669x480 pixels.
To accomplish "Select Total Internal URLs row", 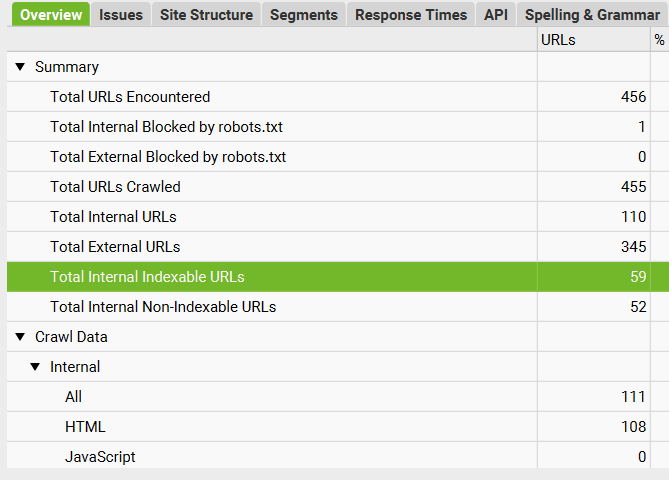I will point(338,217).
